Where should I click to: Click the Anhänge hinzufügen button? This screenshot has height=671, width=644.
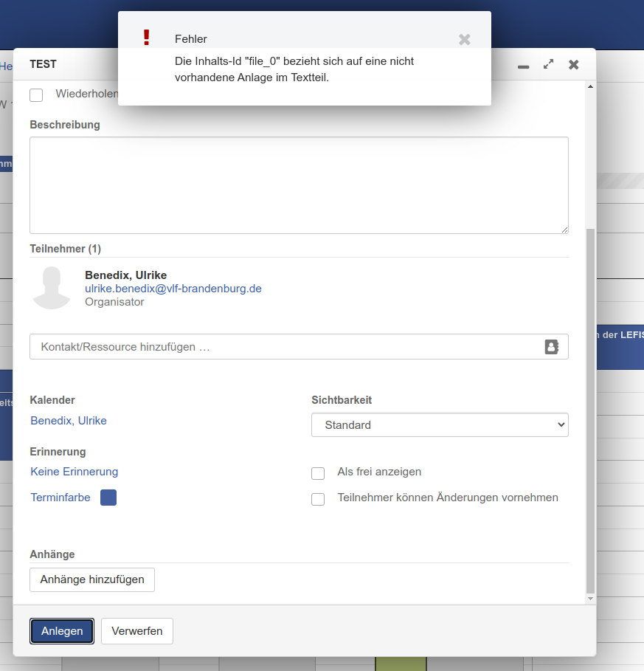[x=92, y=579]
